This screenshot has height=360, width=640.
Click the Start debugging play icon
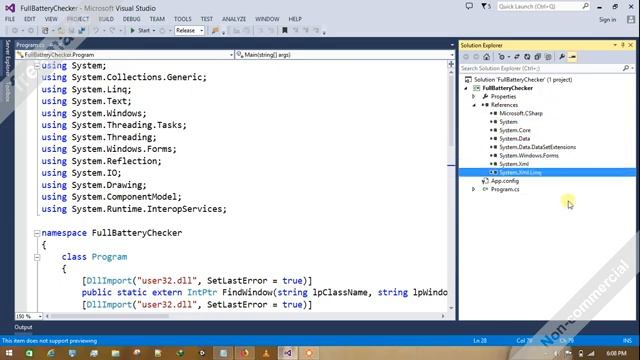(x=132, y=31)
